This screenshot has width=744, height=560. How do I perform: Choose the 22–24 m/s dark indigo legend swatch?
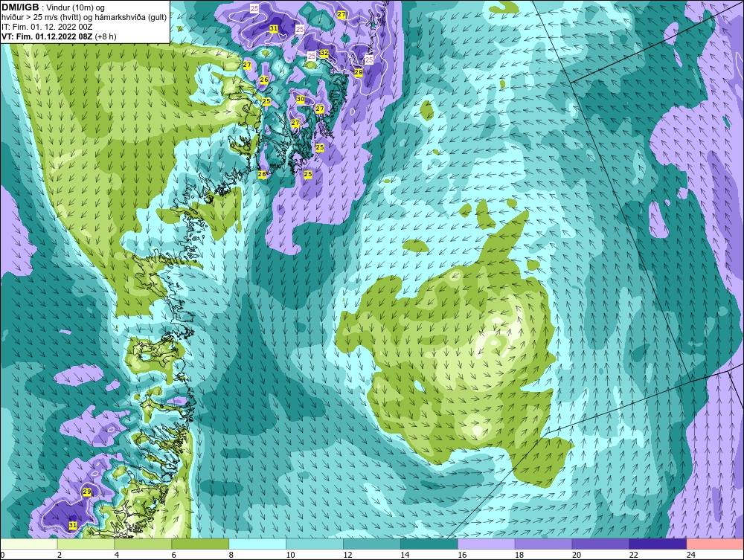tap(658, 544)
